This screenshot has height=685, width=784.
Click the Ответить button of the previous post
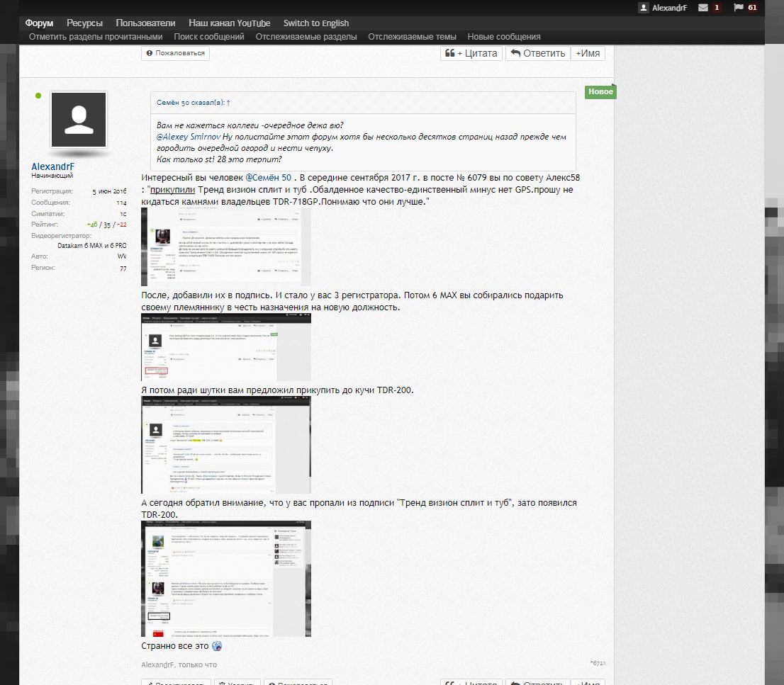click(538, 53)
